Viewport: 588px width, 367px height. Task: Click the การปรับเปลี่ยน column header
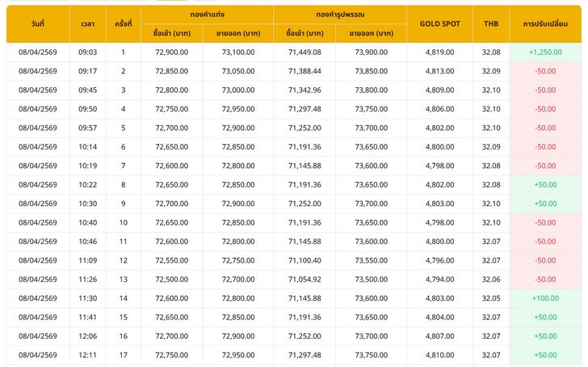tap(545, 23)
